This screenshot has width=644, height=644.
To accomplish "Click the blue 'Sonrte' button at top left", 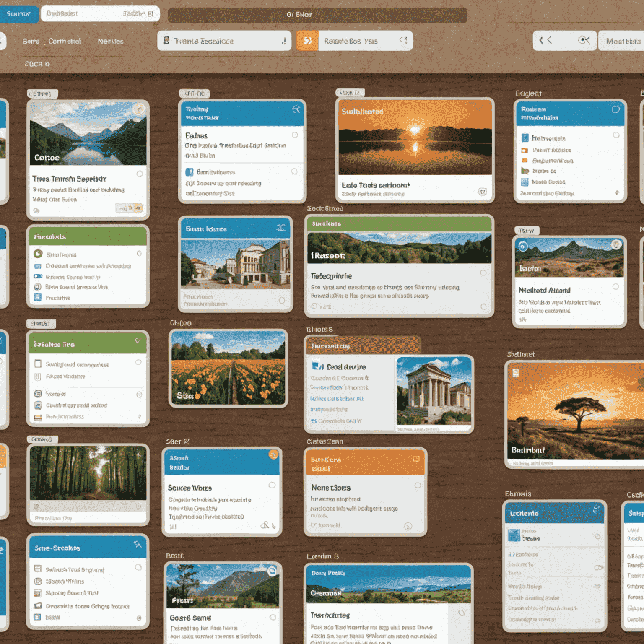I will (x=18, y=14).
